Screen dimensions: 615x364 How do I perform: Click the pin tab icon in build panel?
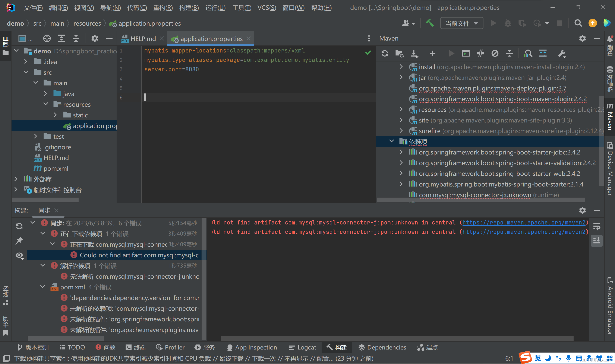(19, 240)
